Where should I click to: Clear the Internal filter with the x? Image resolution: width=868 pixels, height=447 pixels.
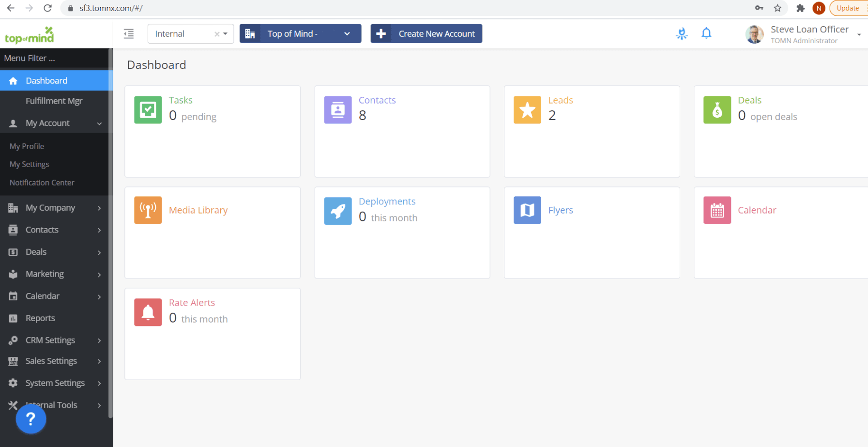(216, 33)
